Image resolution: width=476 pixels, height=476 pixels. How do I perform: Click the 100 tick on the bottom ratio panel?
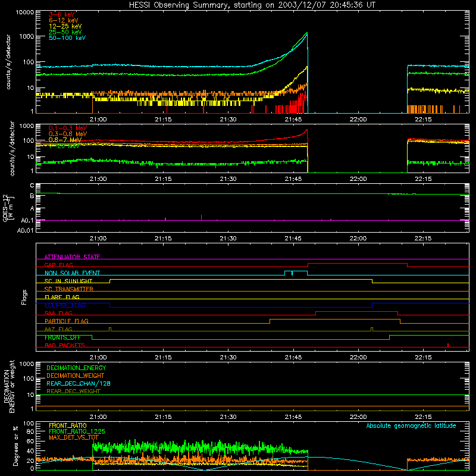pos(29,424)
